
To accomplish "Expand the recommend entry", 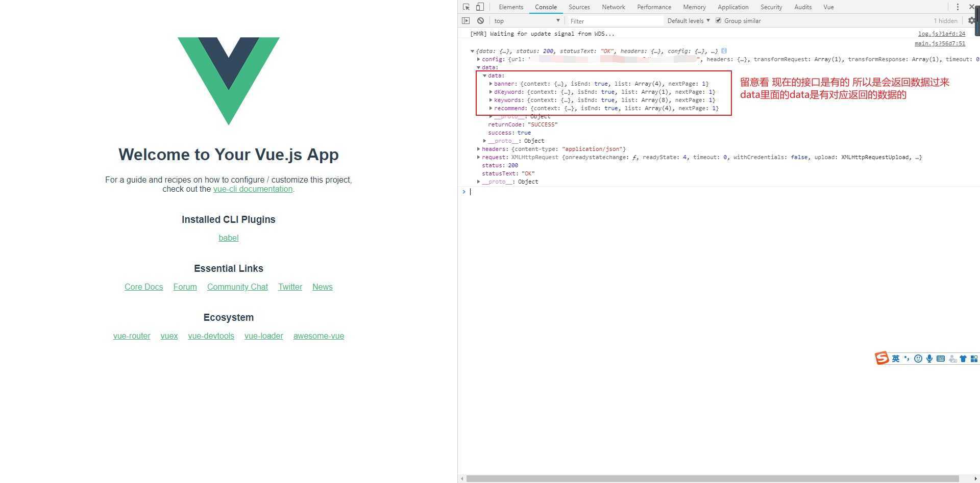I will pos(491,108).
